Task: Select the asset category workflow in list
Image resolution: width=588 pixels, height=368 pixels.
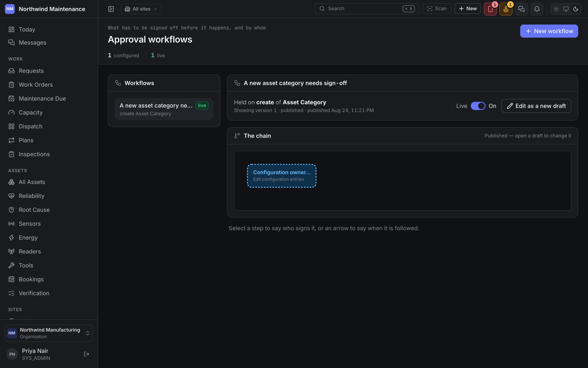Action: click(x=164, y=109)
